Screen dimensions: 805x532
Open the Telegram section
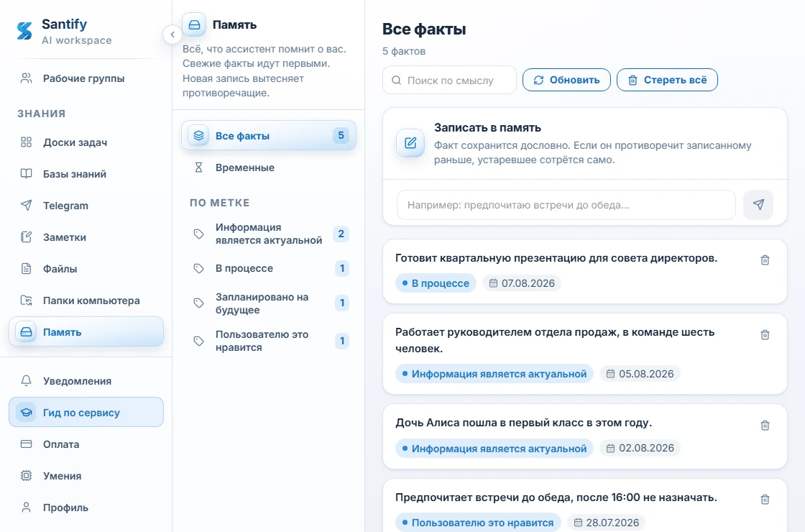(86, 206)
